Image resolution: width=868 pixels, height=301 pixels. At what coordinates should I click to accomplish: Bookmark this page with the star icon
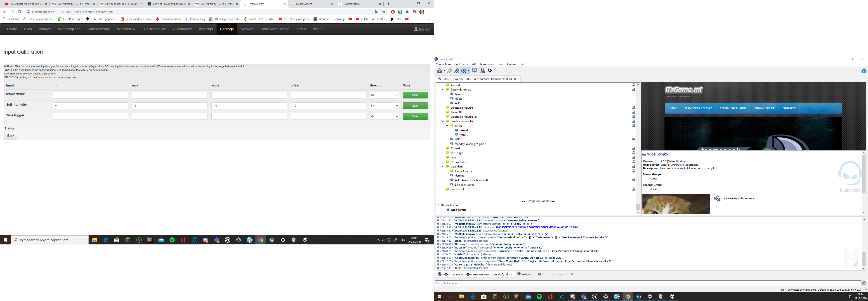point(384,12)
